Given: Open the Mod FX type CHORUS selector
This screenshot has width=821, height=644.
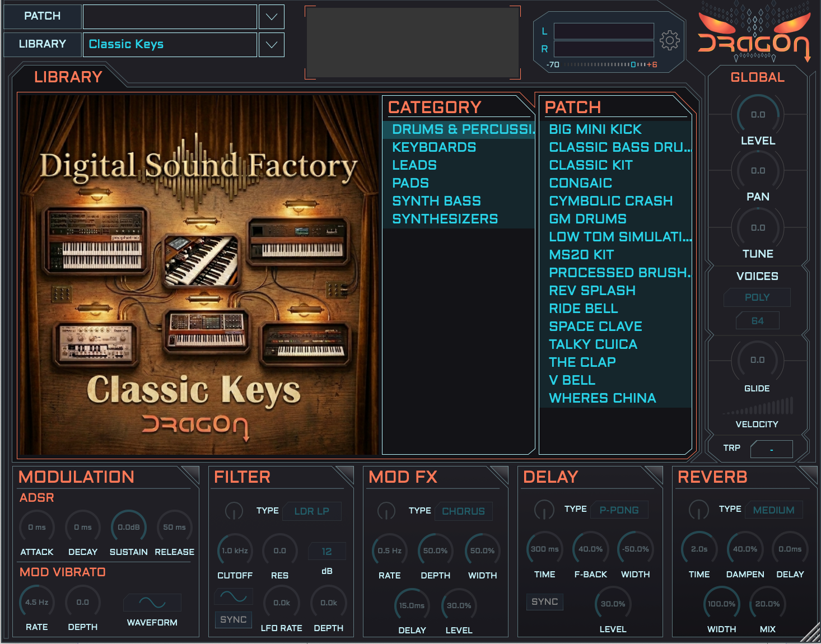Looking at the screenshot, I should (463, 511).
